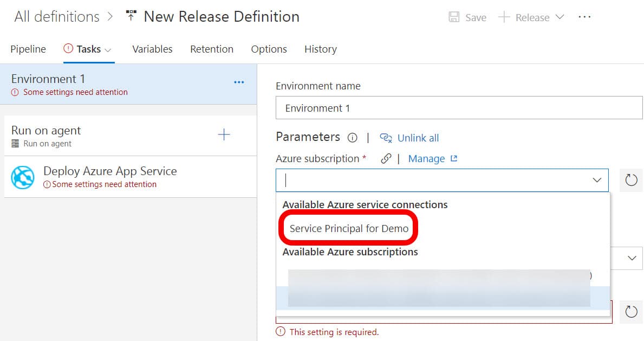Click the Tasks tab warning icon

(x=68, y=49)
